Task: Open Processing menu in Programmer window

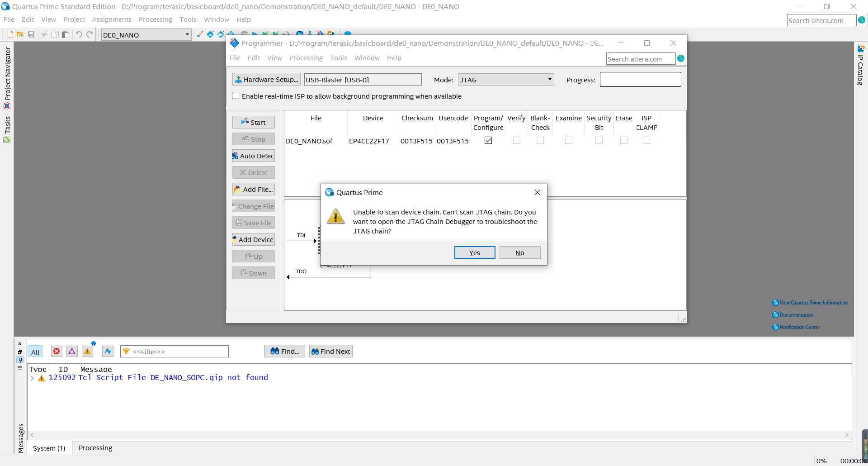Action: [306, 58]
